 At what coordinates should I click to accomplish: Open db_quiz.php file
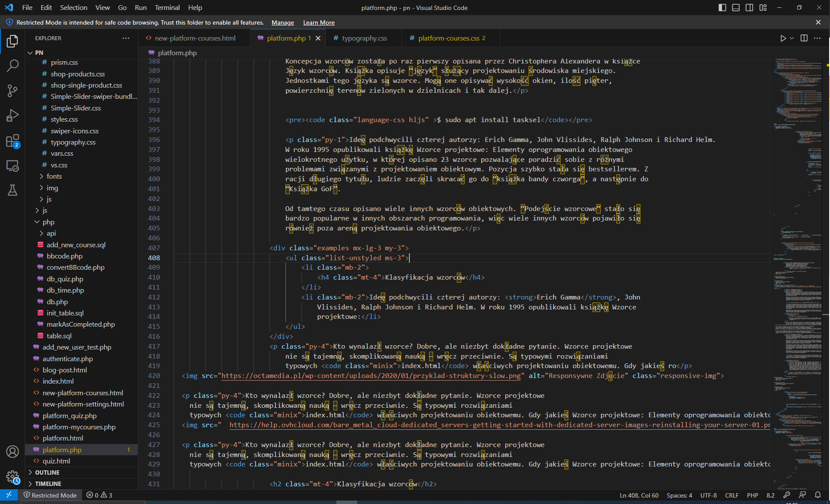pos(65,279)
